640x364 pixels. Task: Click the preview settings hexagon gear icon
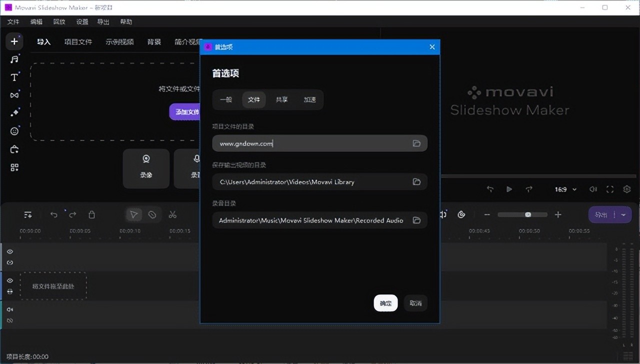click(x=627, y=189)
